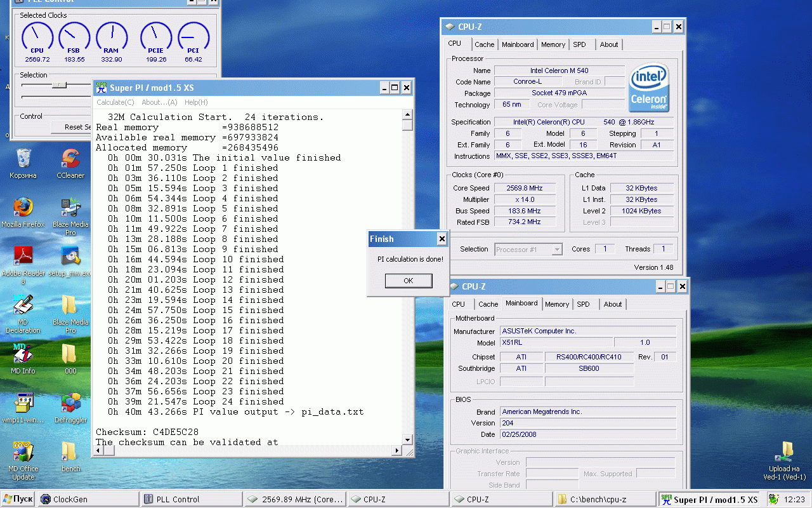812x508 pixels.
Task: Close the Finish dialog with X
Action: pyautogui.click(x=442, y=239)
